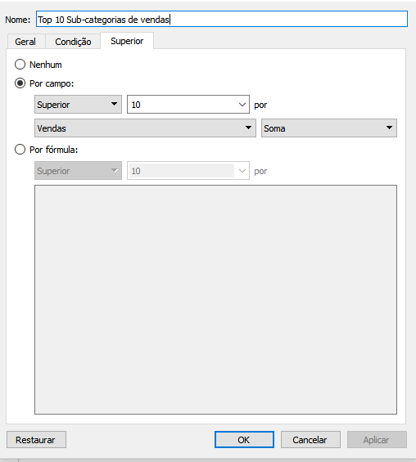Click the OK button
This screenshot has width=416, height=462.
tap(244, 440)
